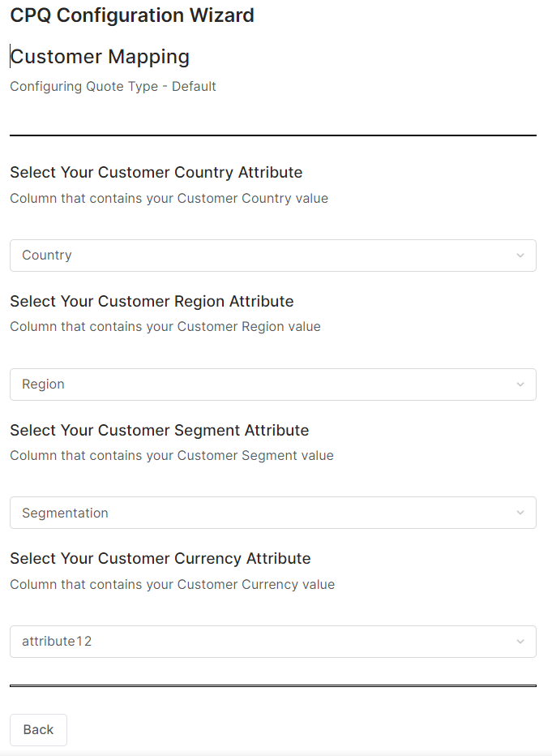552x756 pixels.
Task: Click the Select Your Customer Segment Attribute label
Action: [159, 430]
